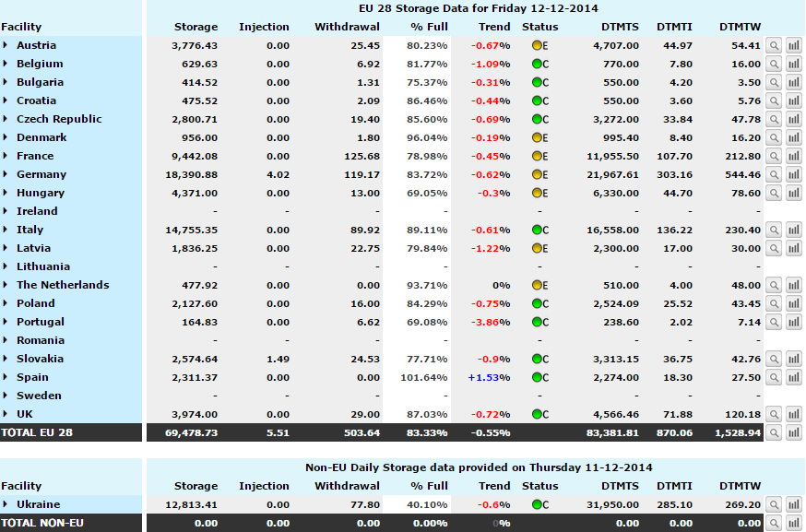806x532 pixels.
Task: Open Germany bar chart icon
Action: point(794,175)
